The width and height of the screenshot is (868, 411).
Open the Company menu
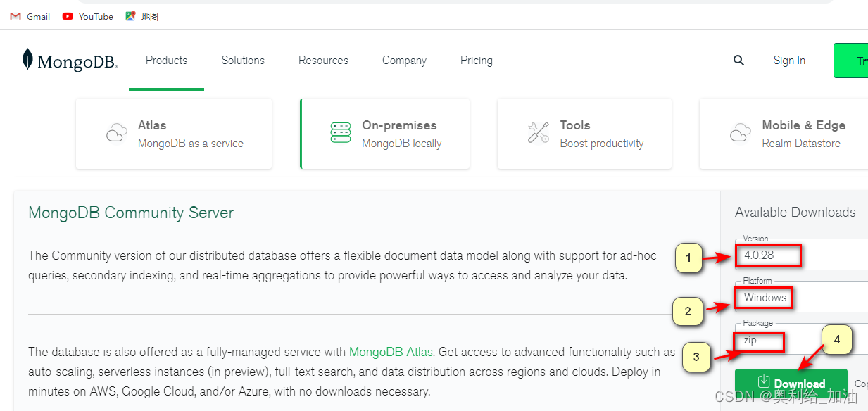[x=404, y=61]
